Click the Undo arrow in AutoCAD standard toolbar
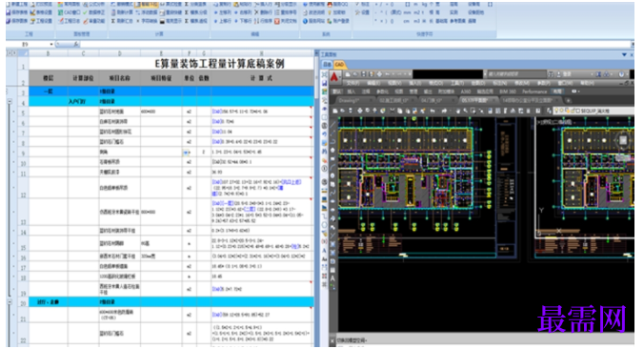The width and height of the screenshot is (644, 349). pyautogui.click(x=433, y=111)
